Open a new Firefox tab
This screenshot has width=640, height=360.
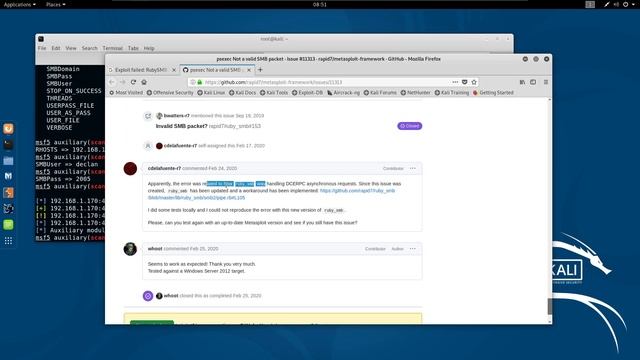pyautogui.click(x=260, y=70)
